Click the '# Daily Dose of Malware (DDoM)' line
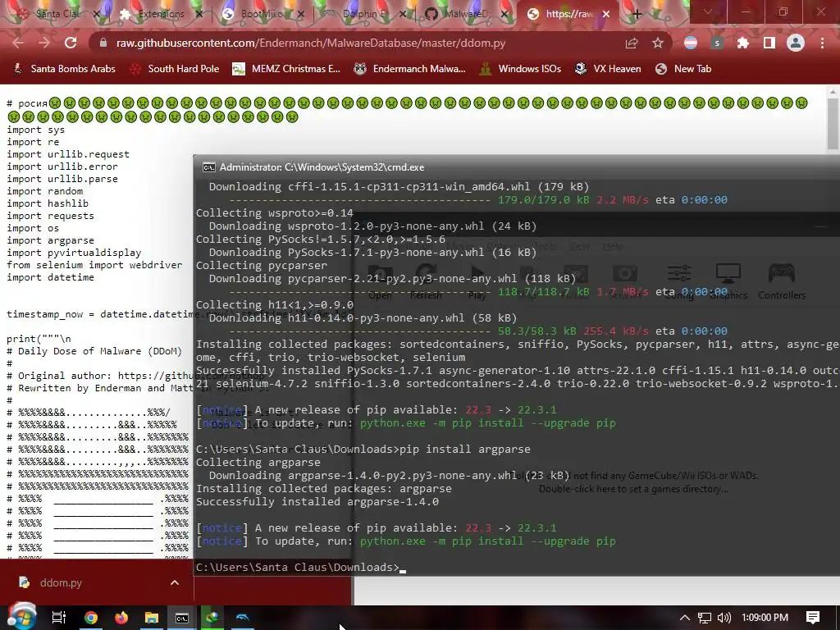This screenshot has width=840, height=630. pos(94,351)
